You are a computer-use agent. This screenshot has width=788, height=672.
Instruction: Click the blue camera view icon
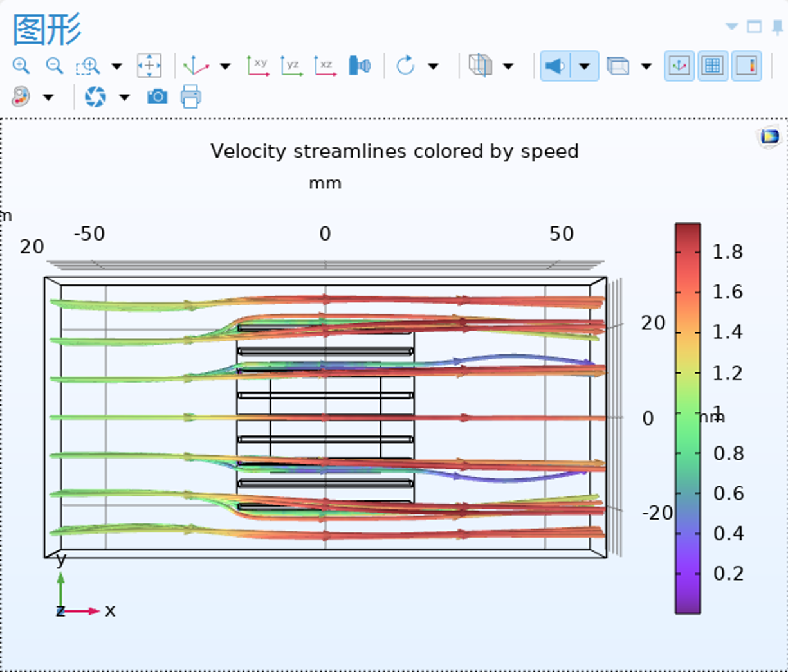tap(360, 66)
